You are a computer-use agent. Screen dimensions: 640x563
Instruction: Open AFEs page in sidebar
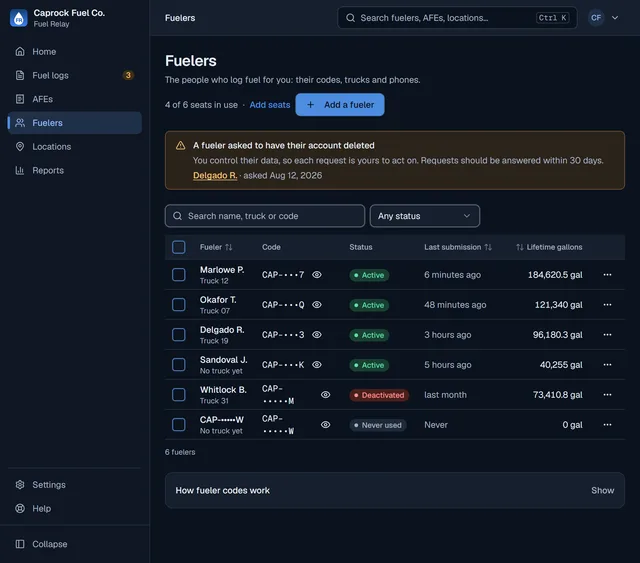[x=75, y=99]
